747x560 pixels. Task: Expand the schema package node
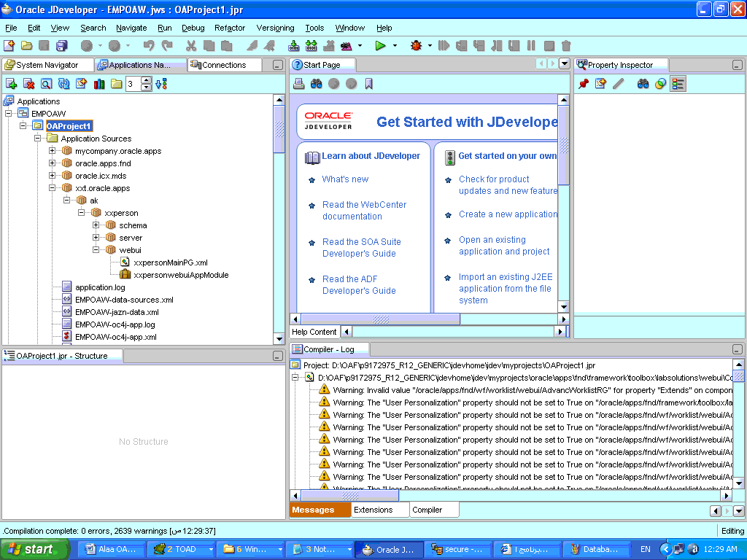point(96,225)
